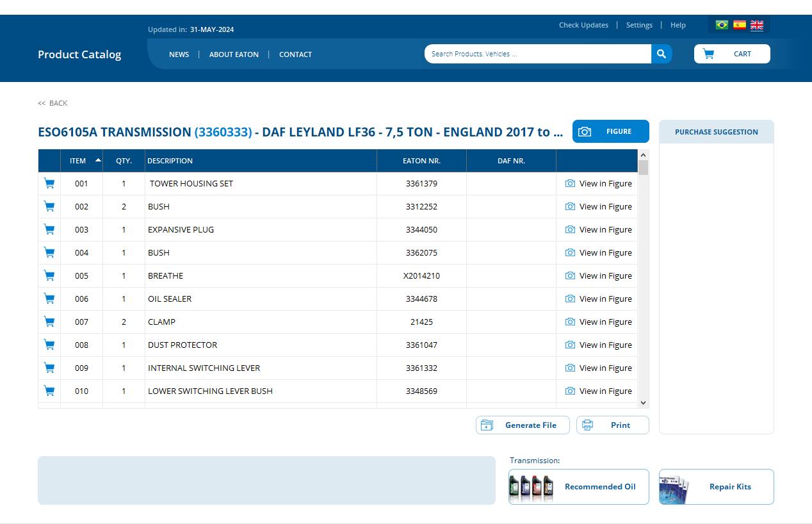Click transmission number 3360333 in title
This screenshot has width=812, height=524.
point(223,132)
